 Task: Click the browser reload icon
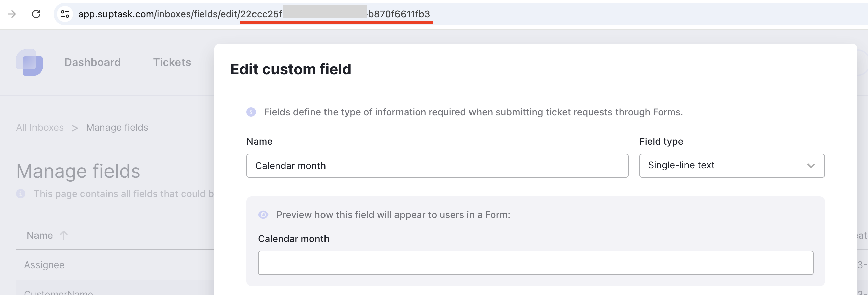tap(36, 14)
